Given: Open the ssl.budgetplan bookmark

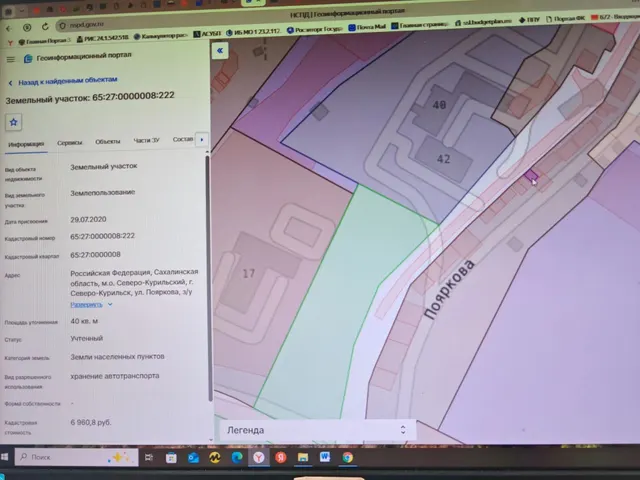Looking at the screenshot, I should click(483, 22).
